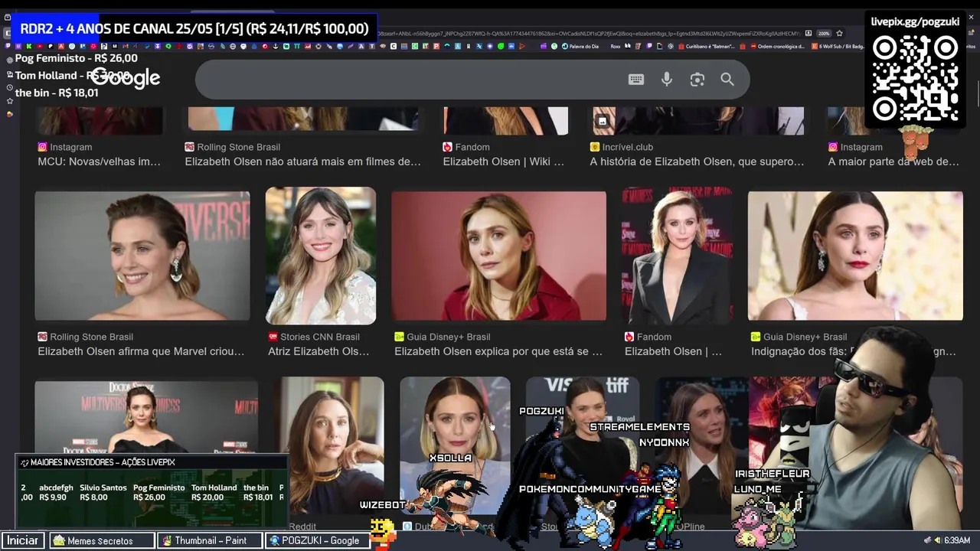Open 'Atriz Elizabeth Ols...' caption link
The width and height of the screenshot is (980, 551).
(x=318, y=351)
